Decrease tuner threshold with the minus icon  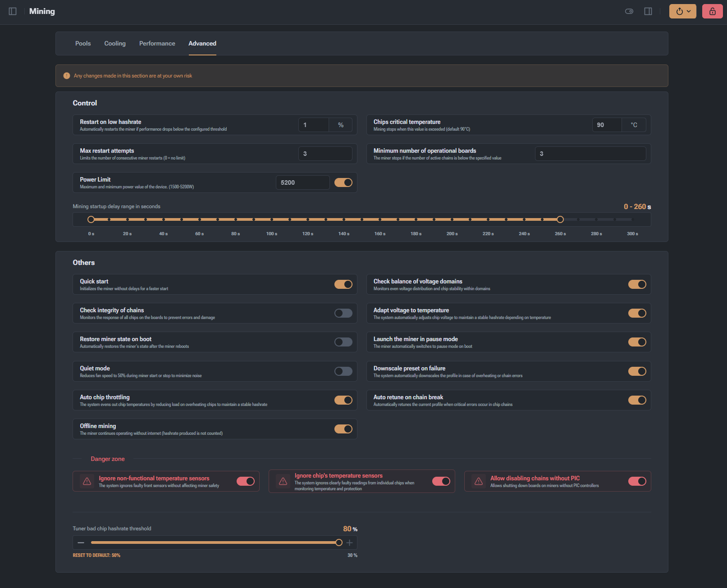81,542
